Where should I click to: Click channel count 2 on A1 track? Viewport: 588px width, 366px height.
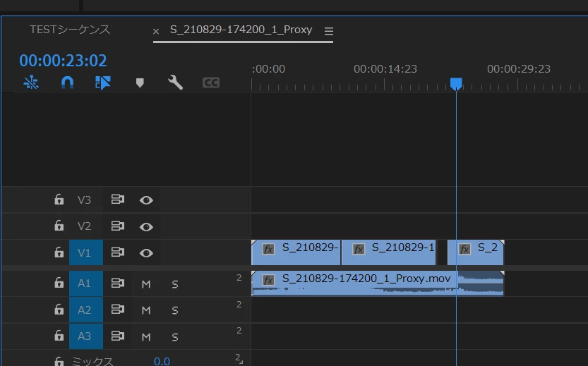[239, 278]
